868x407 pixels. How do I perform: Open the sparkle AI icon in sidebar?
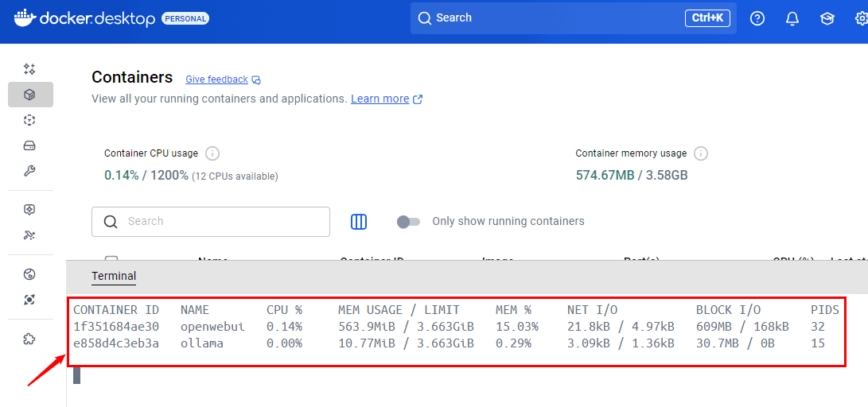click(30, 69)
